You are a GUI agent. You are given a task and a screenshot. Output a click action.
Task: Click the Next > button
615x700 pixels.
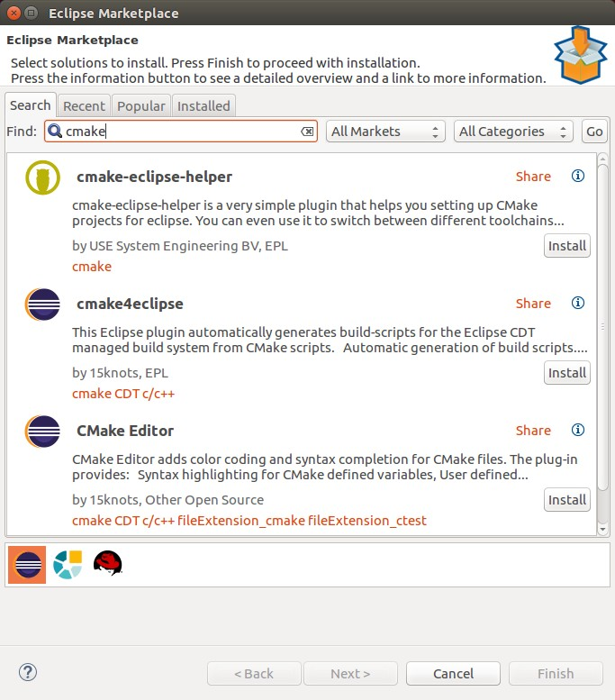[350, 673]
